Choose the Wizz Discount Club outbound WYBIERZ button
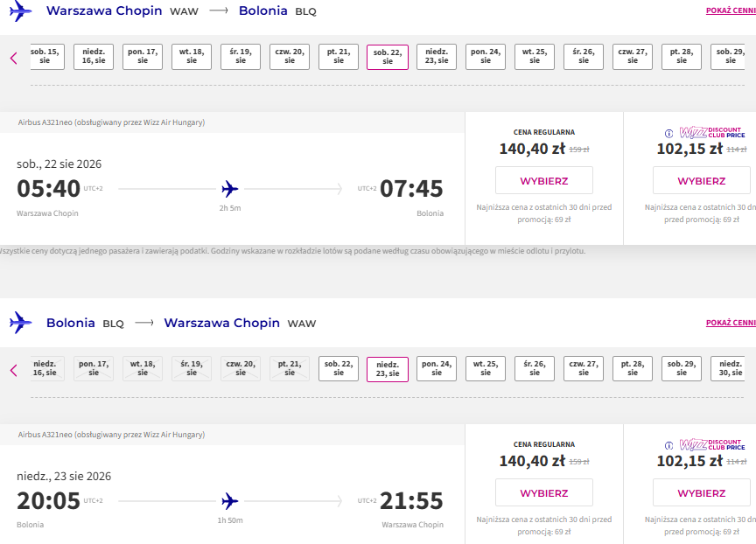The height and width of the screenshot is (544, 756). [x=702, y=181]
